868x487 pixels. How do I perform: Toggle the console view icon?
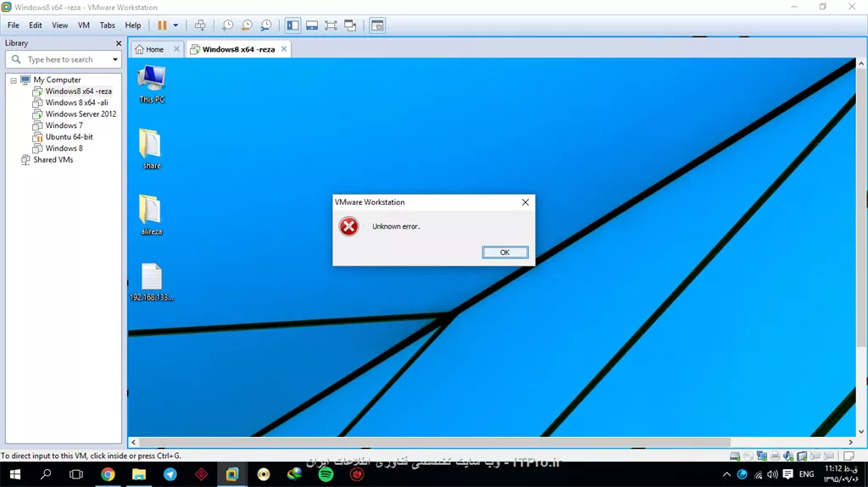click(377, 25)
